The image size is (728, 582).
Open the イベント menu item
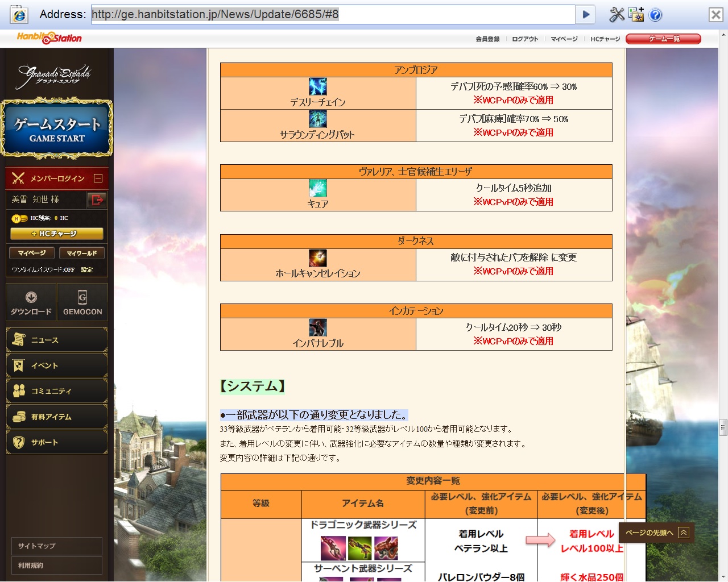57,365
